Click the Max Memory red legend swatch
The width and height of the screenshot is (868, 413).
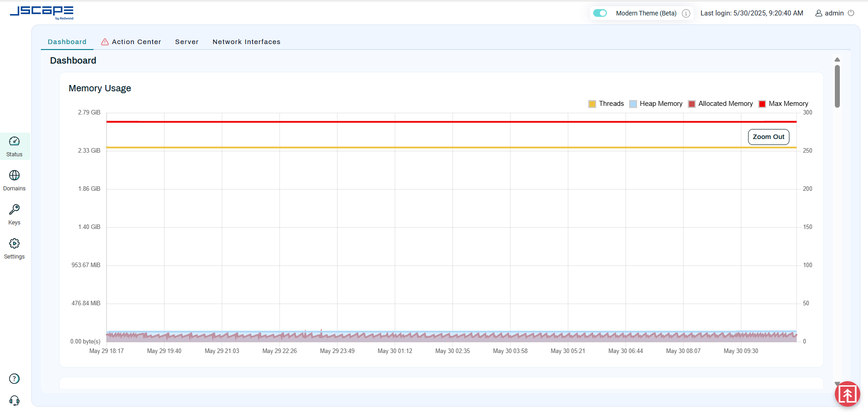[762, 104]
